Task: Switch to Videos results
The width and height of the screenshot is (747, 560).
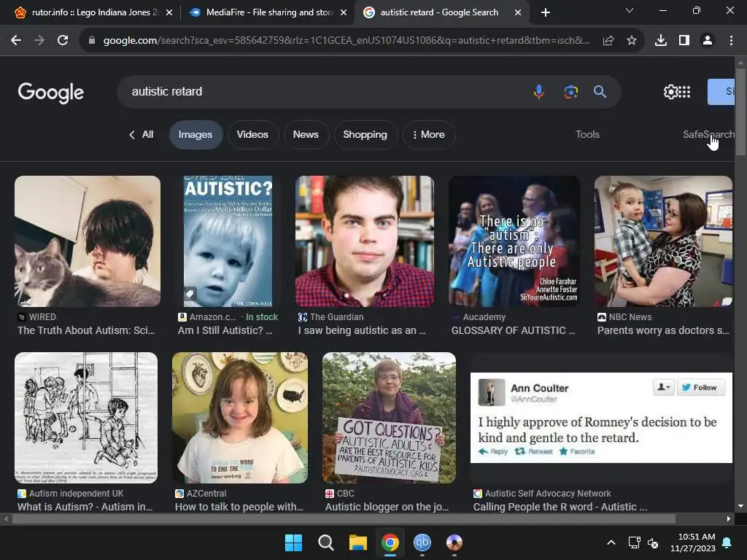Action: 252,135
